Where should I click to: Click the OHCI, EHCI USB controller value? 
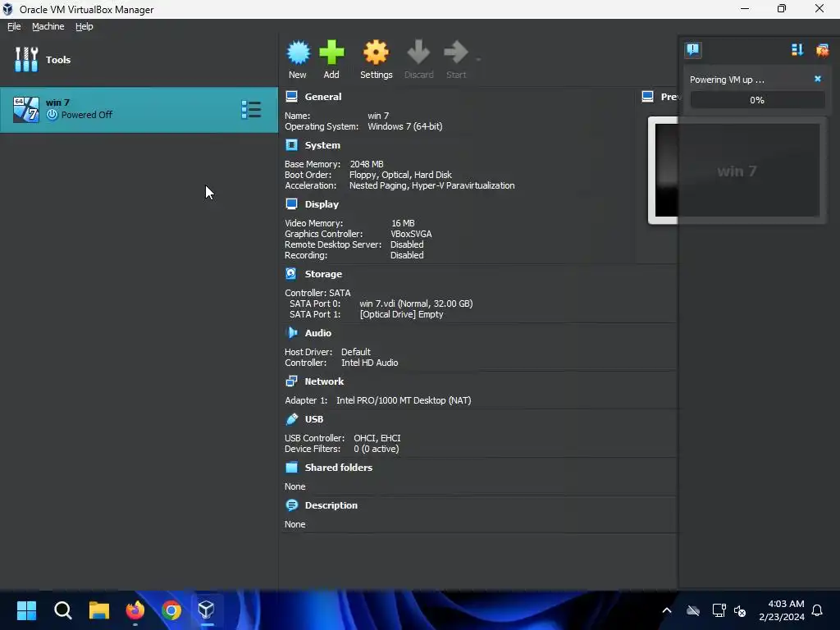point(377,438)
